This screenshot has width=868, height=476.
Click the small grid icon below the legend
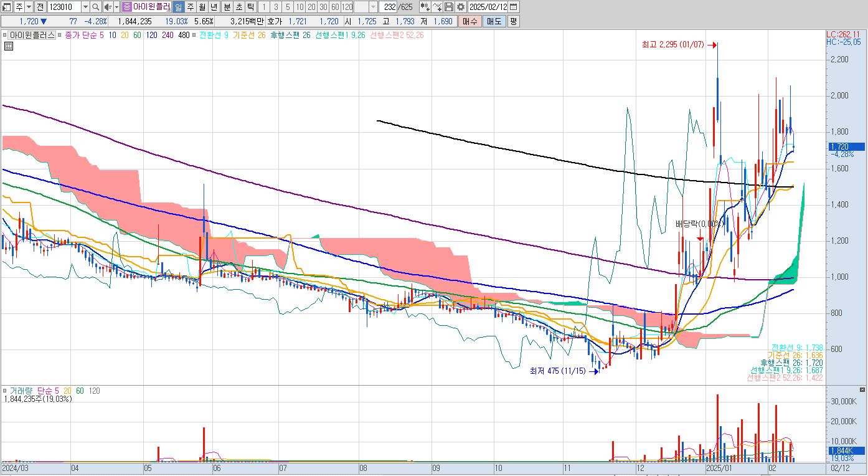(9, 46)
